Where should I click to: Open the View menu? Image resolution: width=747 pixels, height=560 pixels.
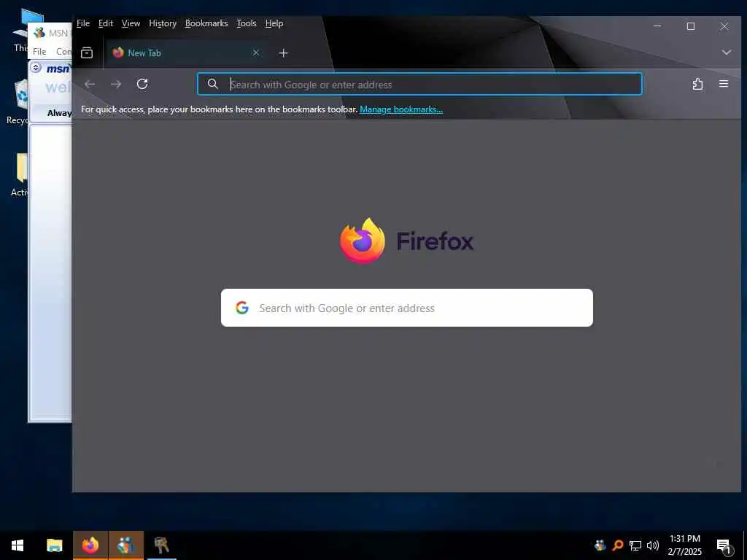tap(131, 23)
